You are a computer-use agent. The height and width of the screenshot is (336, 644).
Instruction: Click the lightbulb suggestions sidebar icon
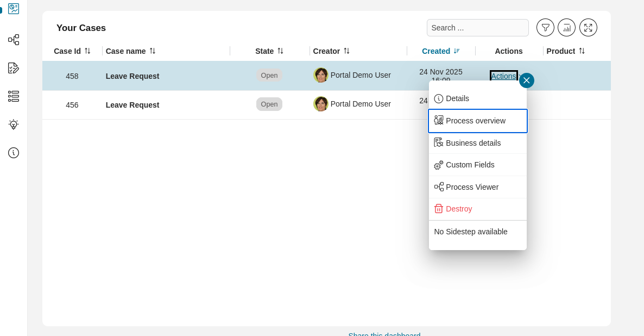pos(13,125)
